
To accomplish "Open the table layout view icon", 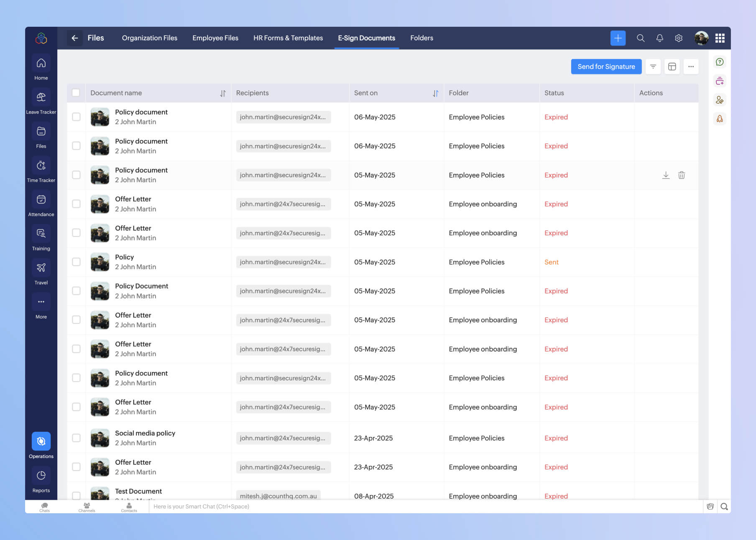I will tap(672, 66).
